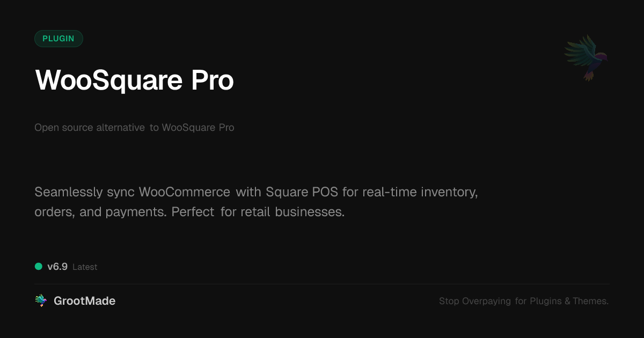Click the word "Plugins" in the footer tagline

(x=546, y=302)
